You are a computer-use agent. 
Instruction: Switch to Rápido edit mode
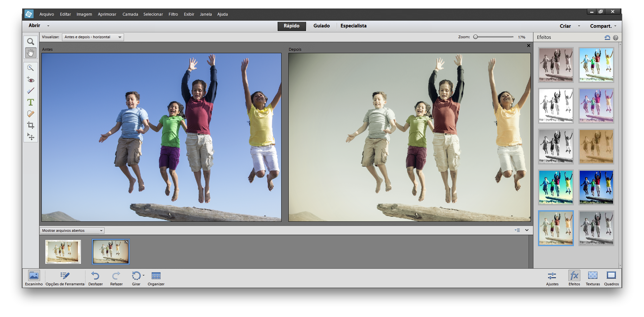[x=292, y=26]
